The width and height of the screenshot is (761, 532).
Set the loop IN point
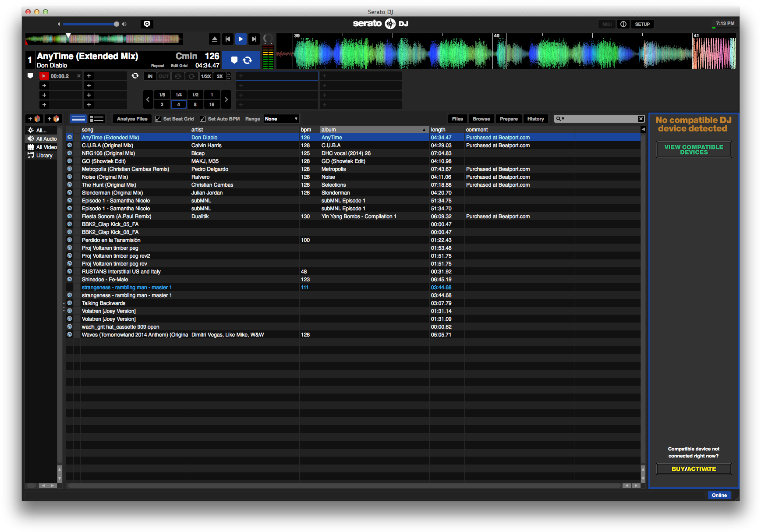[150, 76]
